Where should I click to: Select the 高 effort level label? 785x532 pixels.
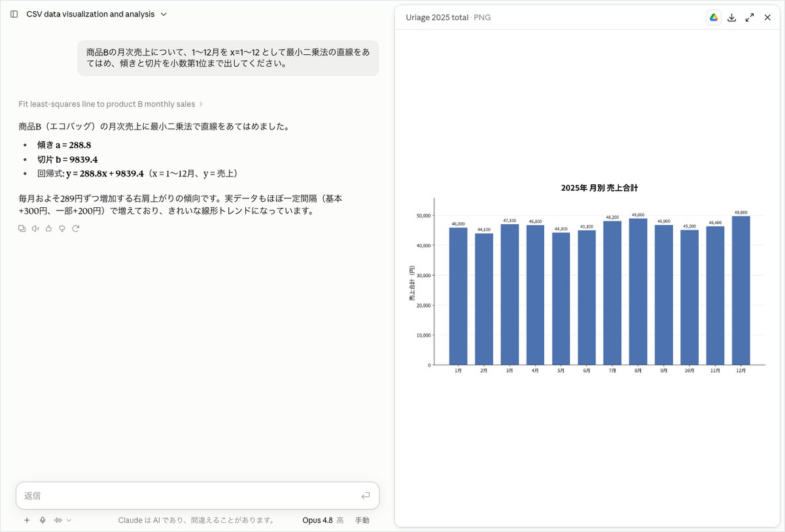(340, 520)
